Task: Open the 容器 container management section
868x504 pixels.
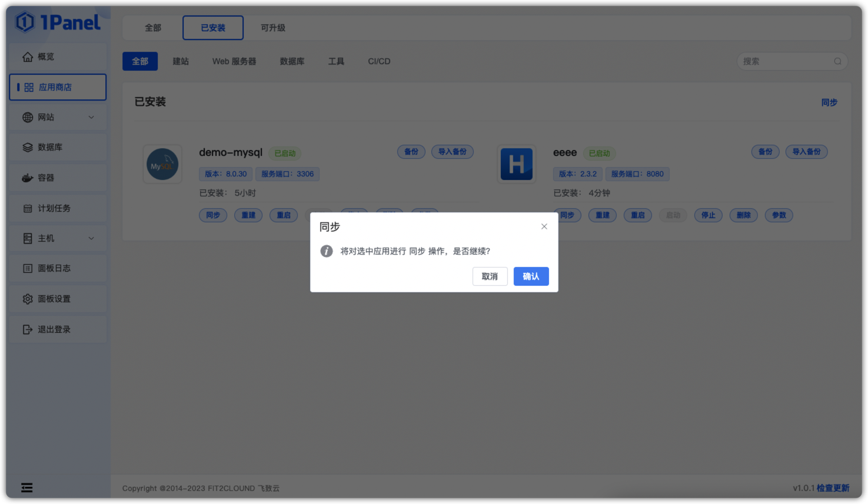Action: click(28, 177)
